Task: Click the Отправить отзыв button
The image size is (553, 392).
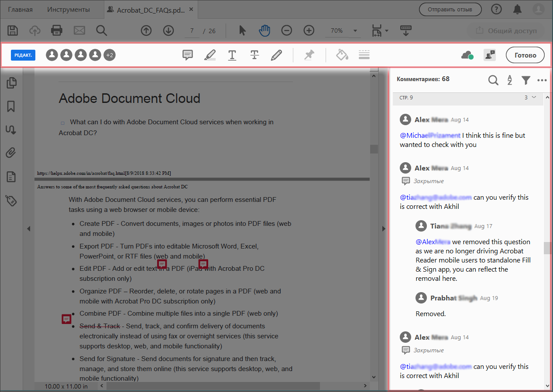Action: [450, 9]
